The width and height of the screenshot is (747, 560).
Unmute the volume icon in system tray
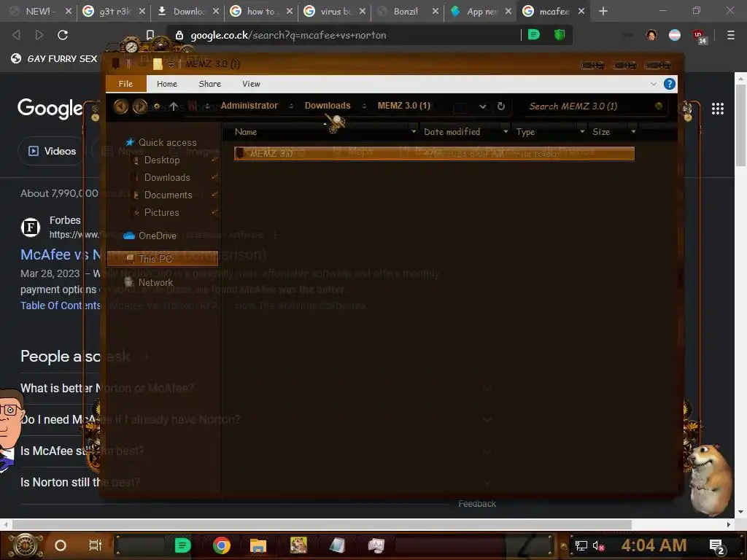tap(598, 546)
